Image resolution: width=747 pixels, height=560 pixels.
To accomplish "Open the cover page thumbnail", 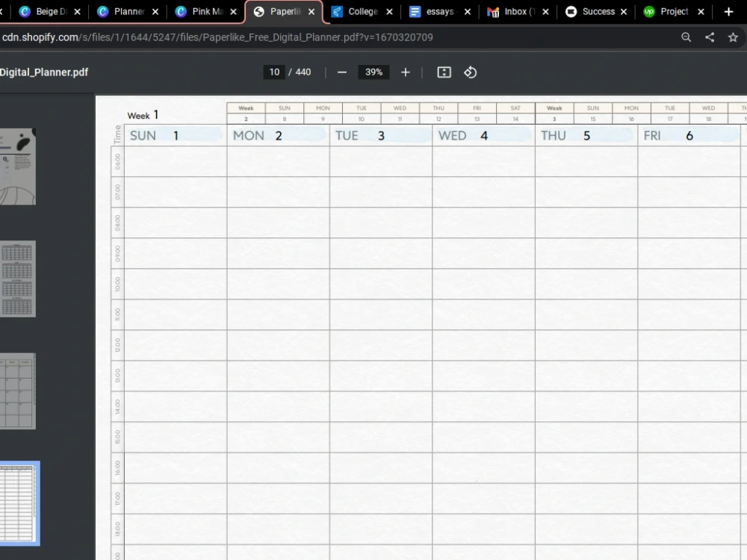I will (18, 167).
